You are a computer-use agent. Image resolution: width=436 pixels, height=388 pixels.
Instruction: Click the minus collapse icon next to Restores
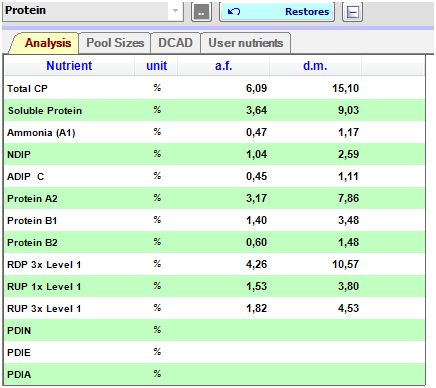pos(353,12)
